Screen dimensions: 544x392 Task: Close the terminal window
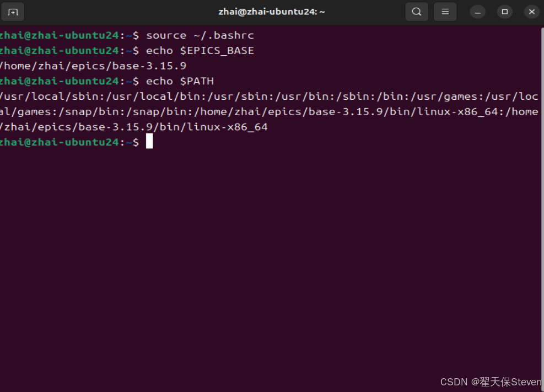tap(532, 12)
